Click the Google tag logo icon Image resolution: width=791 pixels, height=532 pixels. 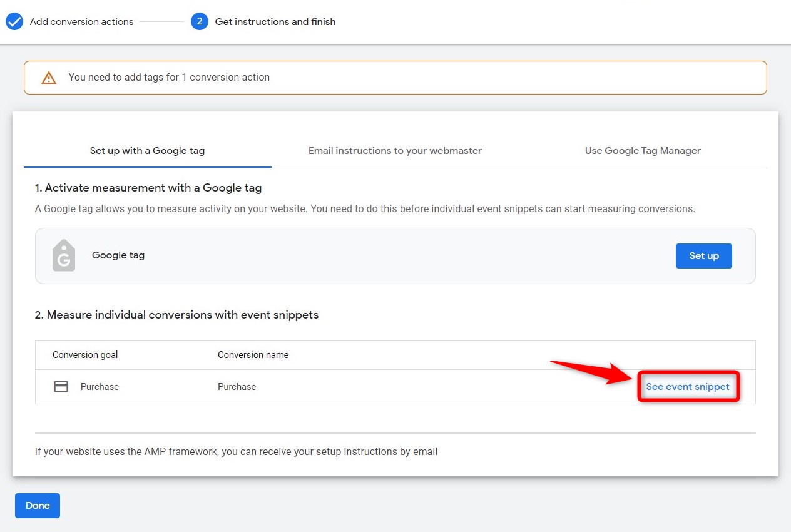(x=64, y=255)
